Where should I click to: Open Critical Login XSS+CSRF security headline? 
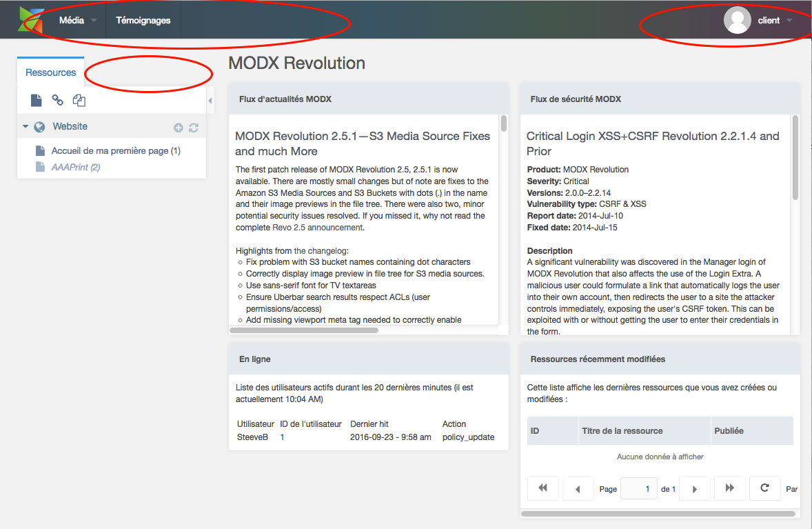coord(653,143)
